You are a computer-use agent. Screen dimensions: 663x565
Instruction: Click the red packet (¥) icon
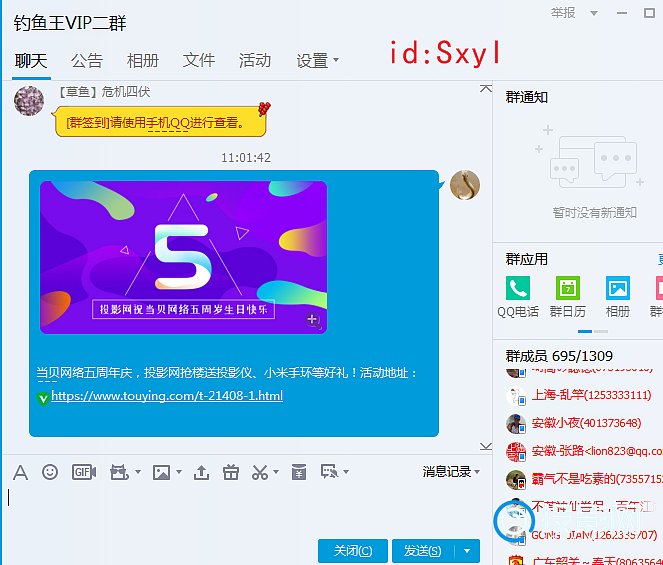[299, 472]
